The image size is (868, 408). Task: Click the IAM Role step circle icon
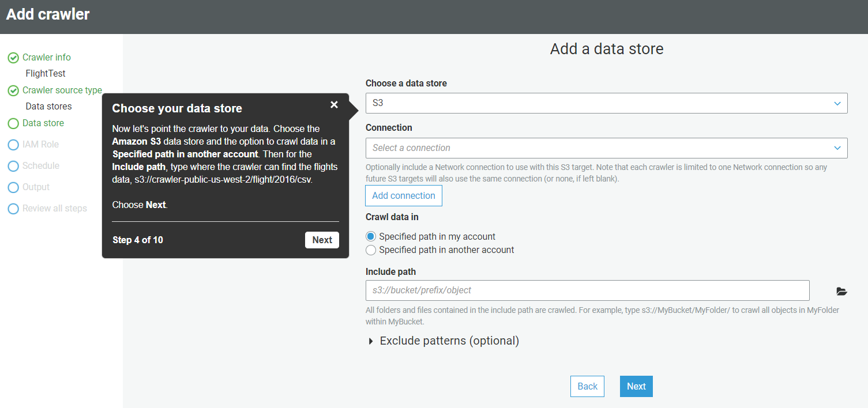13,145
